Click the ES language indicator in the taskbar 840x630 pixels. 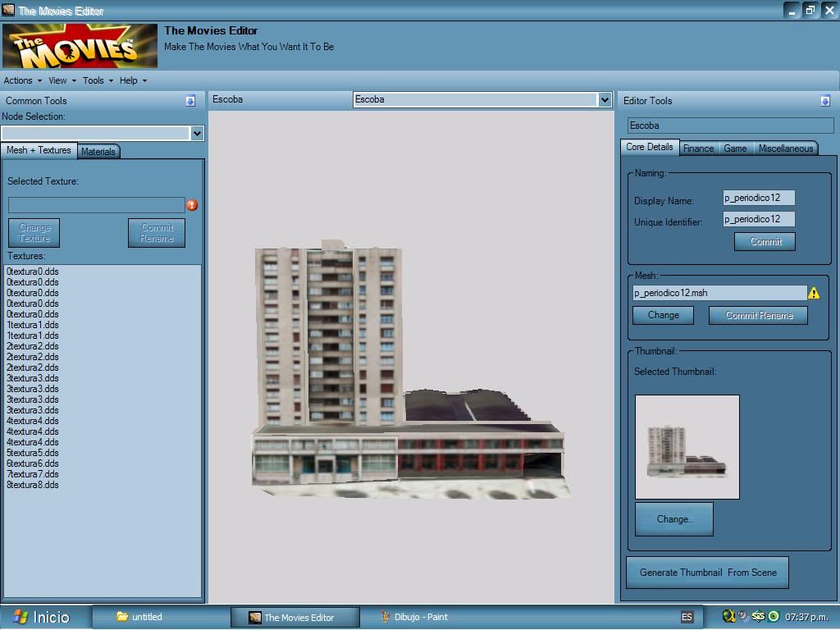point(687,617)
